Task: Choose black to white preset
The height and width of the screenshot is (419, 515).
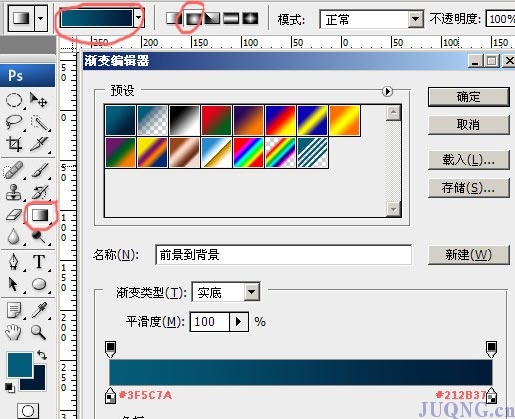Action: coord(184,120)
